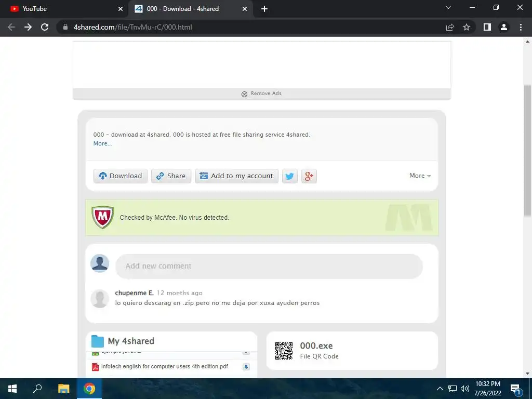The width and height of the screenshot is (532, 399).
Task: Share via the Google Plus icon
Action: pyautogui.click(x=309, y=176)
